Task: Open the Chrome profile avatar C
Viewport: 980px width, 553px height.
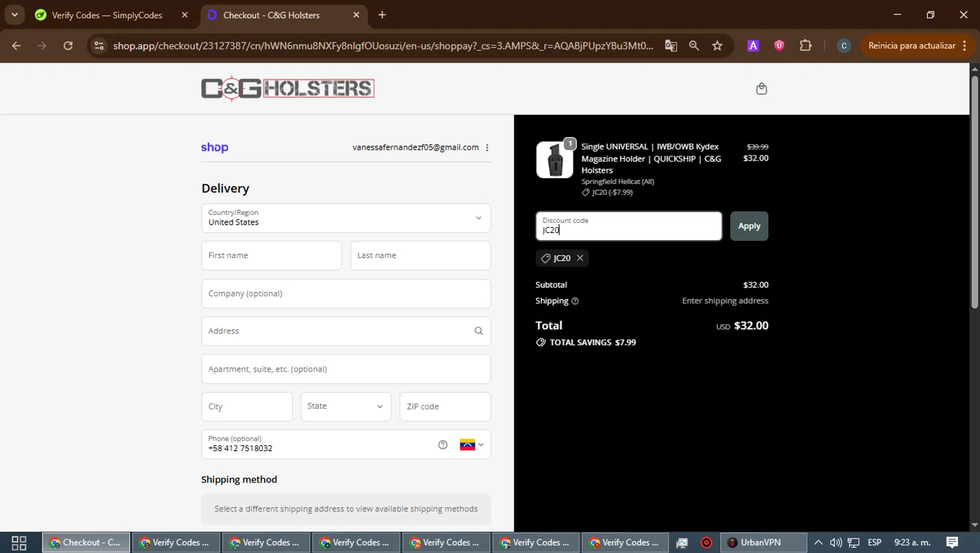Action: coord(844,46)
